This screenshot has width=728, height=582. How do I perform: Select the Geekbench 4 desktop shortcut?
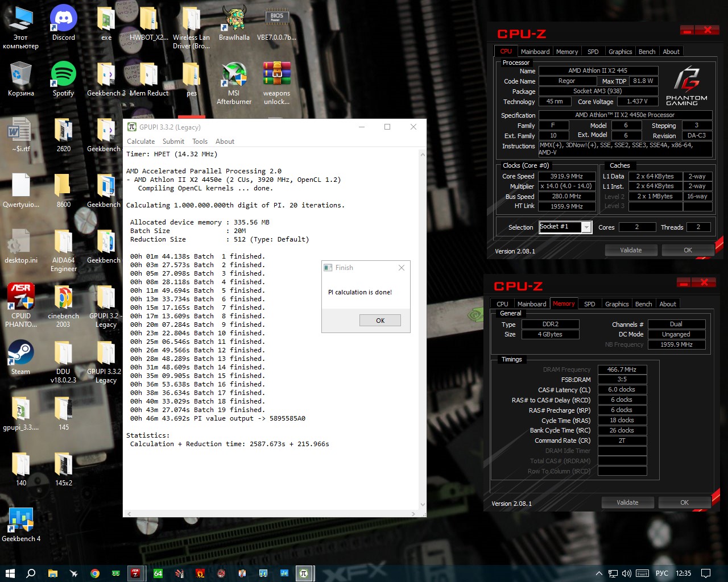pyautogui.click(x=21, y=524)
